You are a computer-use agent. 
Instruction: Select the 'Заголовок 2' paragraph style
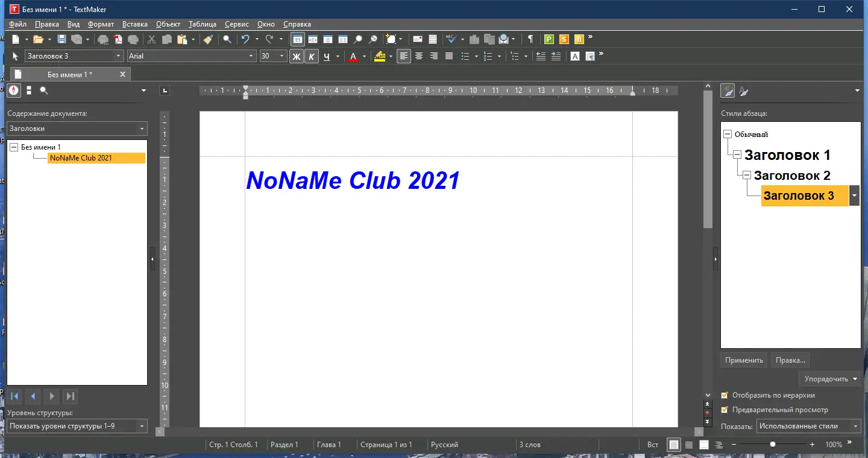tap(792, 176)
